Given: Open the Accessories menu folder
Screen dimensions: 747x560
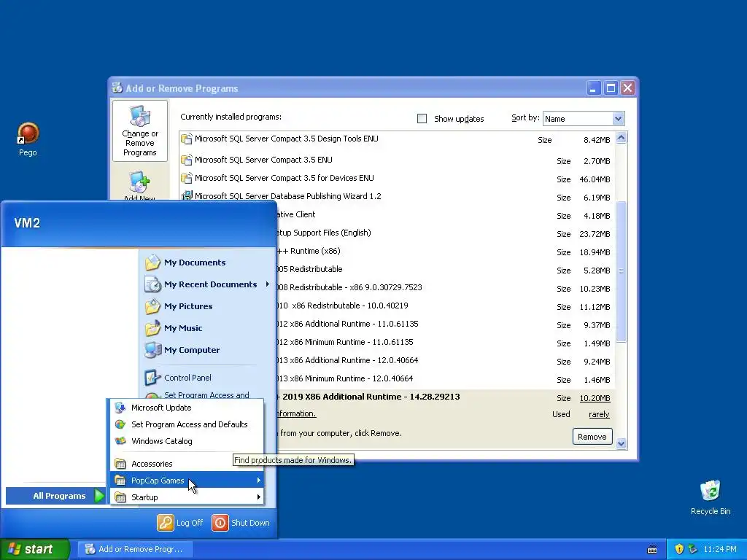Looking at the screenshot, I should pos(187,464).
